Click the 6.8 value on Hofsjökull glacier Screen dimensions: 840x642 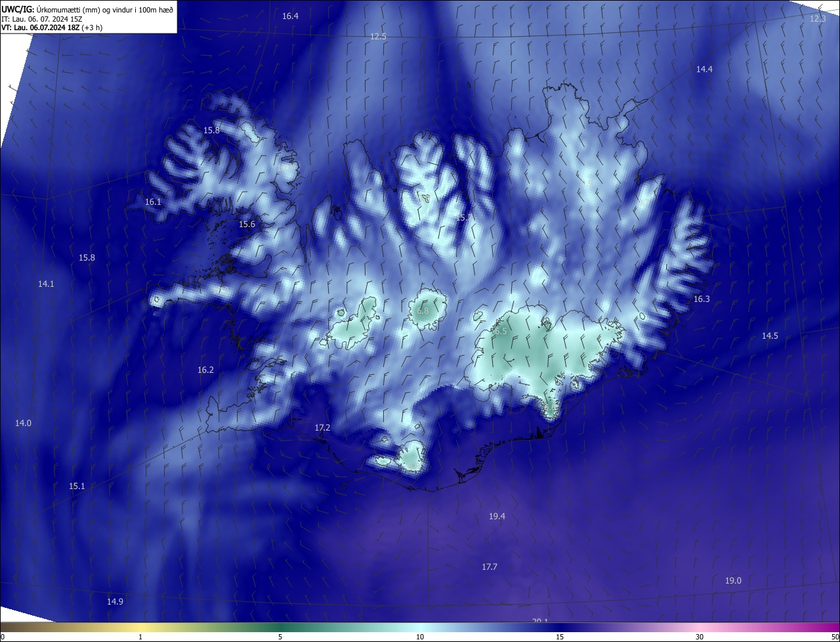click(x=422, y=310)
